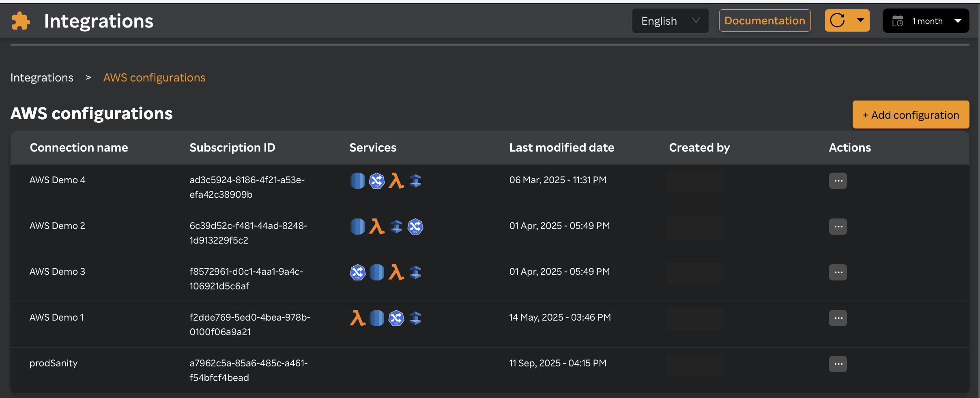Click the blue cylinder database icon for AWS Demo 3
Image resolution: width=980 pixels, height=398 pixels.
coord(377,272)
